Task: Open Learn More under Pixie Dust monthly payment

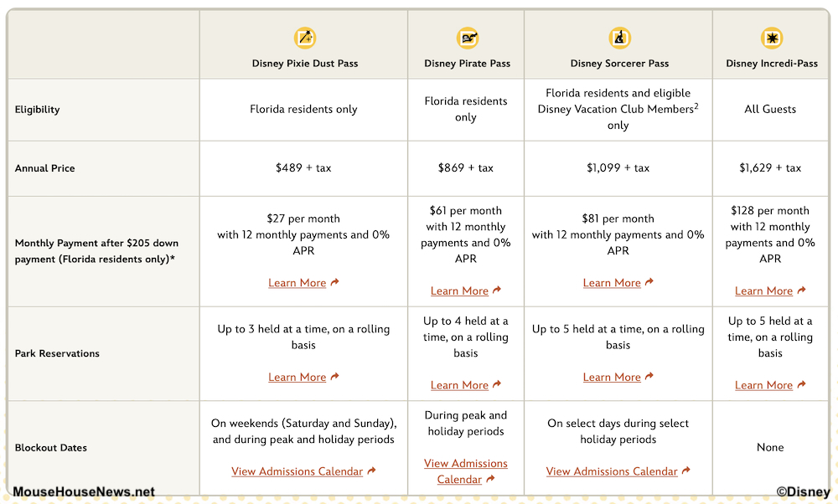Action: (297, 283)
